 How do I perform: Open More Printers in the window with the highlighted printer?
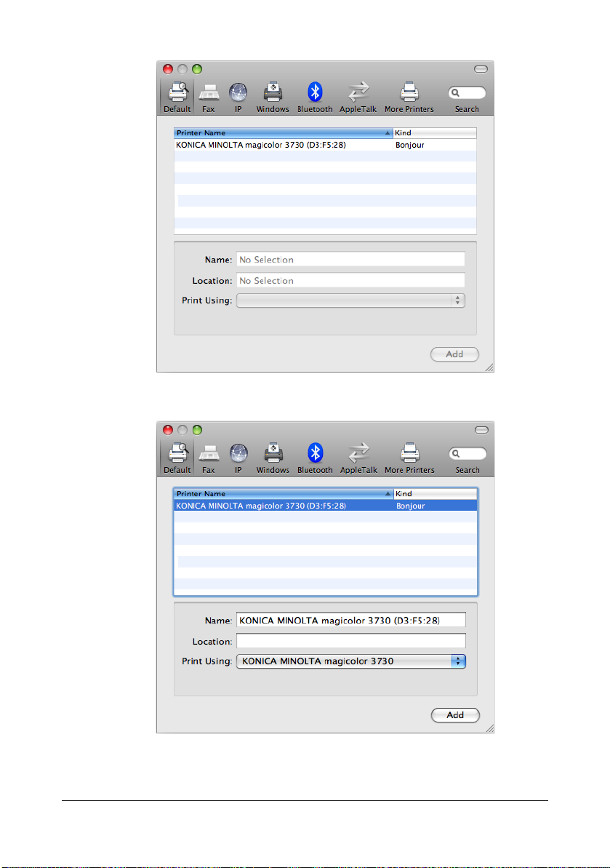click(409, 453)
